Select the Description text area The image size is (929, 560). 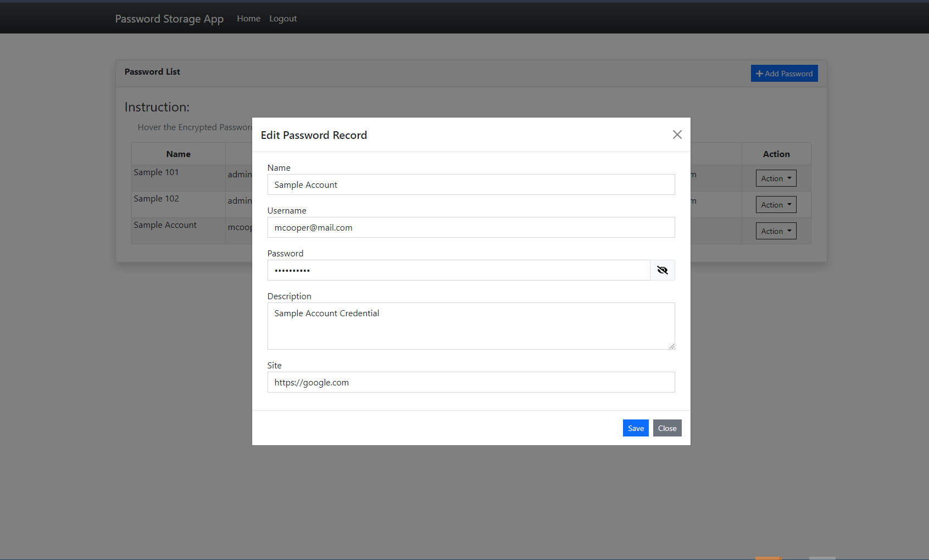click(x=471, y=326)
